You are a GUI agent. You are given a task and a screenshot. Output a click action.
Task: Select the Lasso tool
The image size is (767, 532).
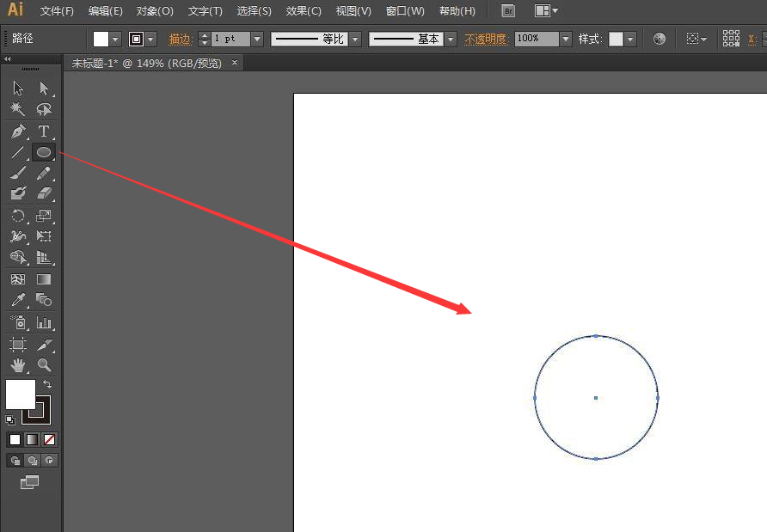pos(44,109)
